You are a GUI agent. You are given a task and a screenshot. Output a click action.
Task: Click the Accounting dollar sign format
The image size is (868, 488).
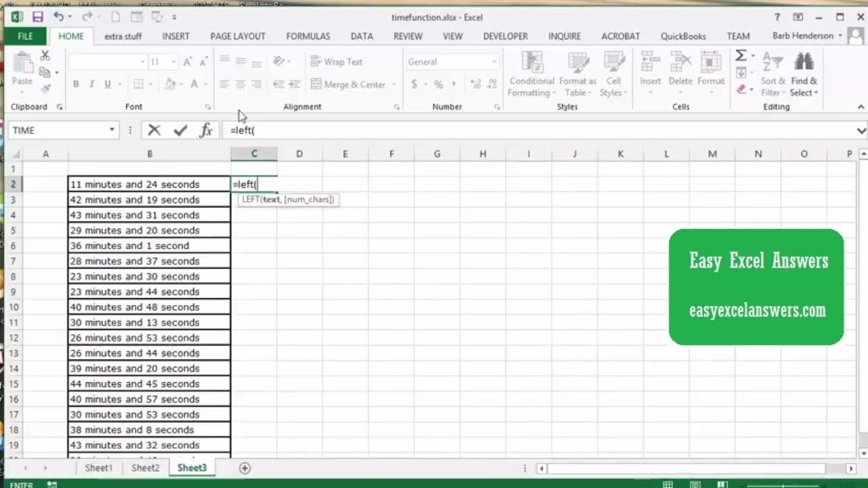(x=414, y=84)
